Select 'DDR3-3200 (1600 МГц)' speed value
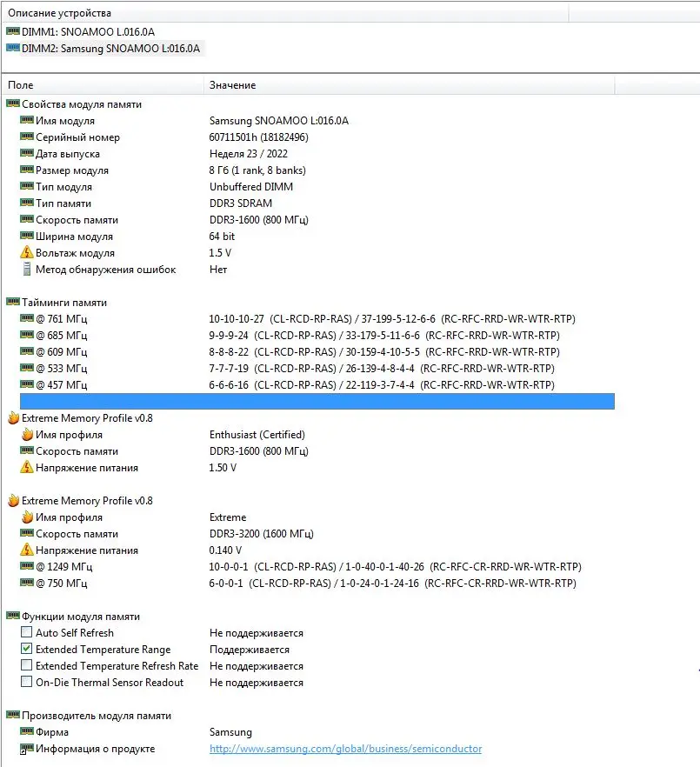Screen dimensions: 700x767 (x=262, y=534)
